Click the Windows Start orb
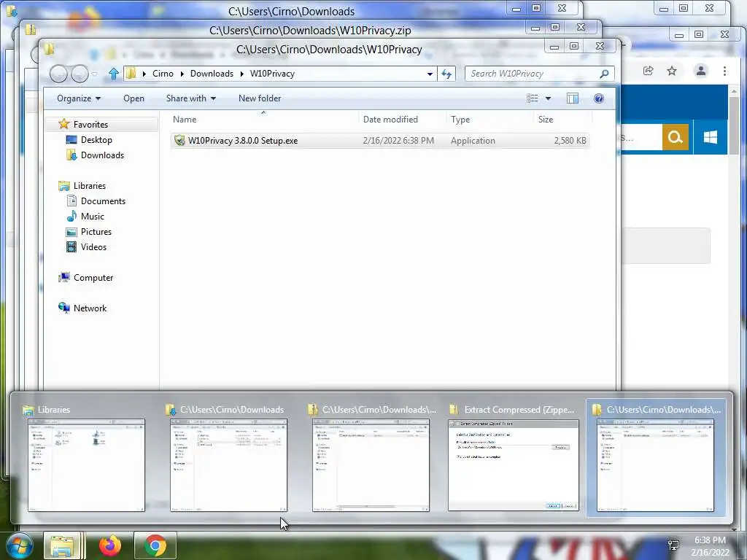Screen dimensions: 747x560 (19, 546)
